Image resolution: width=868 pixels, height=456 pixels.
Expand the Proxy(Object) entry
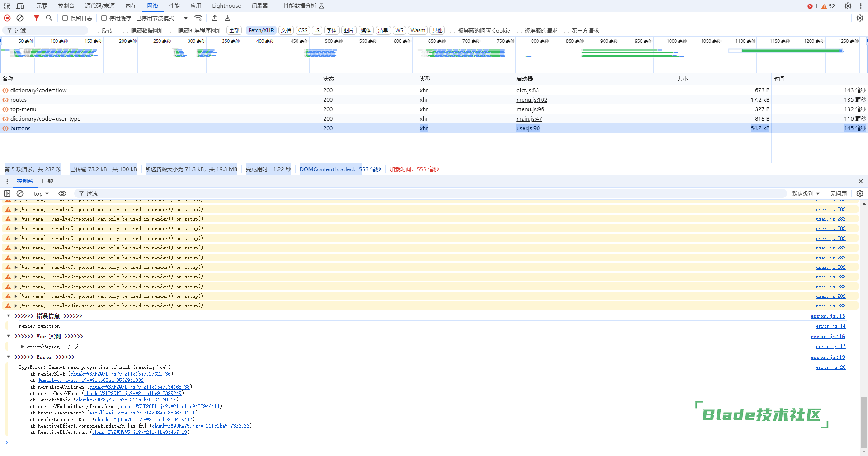23,347
